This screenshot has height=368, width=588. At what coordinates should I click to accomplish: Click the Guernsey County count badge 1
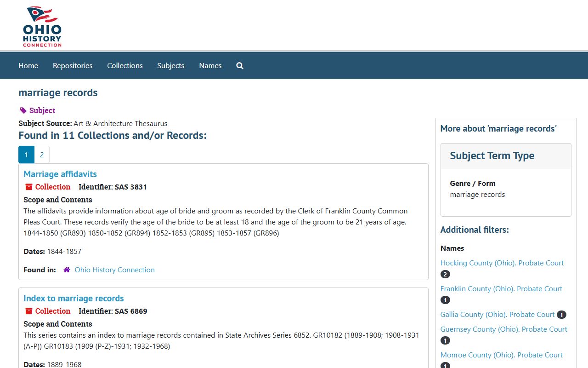pyautogui.click(x=445, y=340)
